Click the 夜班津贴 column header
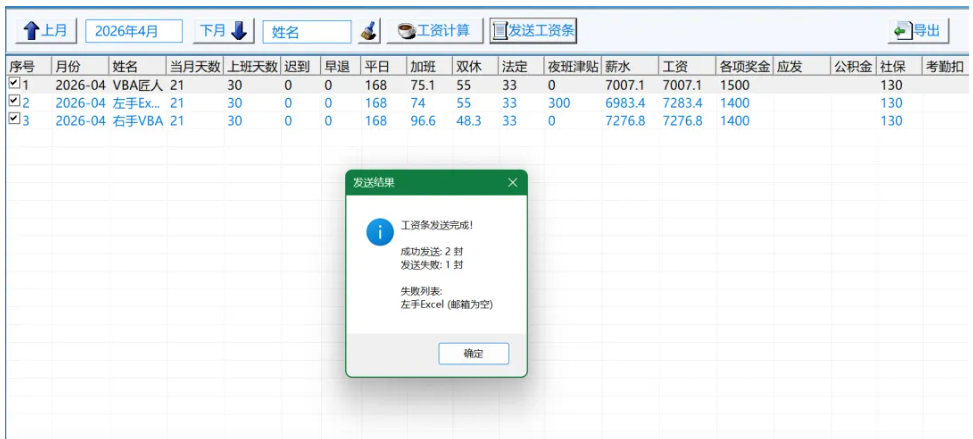This screenshot has width=973, height=439. point(573,67)
